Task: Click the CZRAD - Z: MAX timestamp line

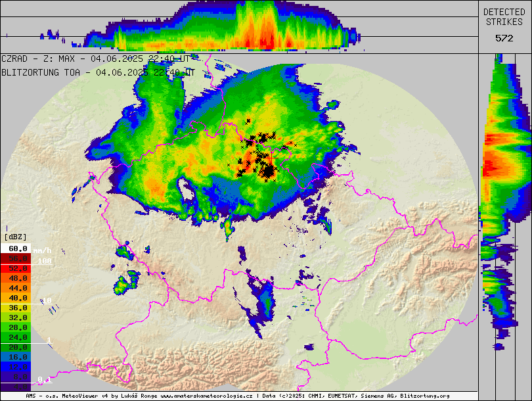Action: click(x=96, y=59)
